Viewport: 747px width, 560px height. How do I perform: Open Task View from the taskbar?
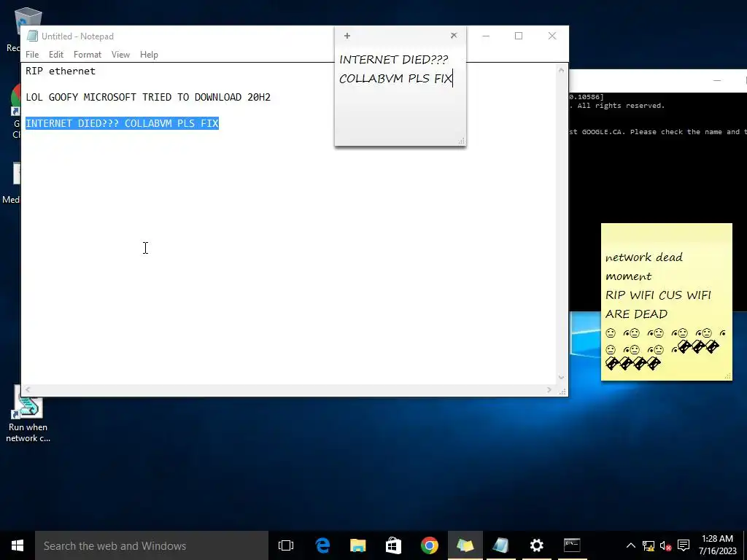[286, 545]
